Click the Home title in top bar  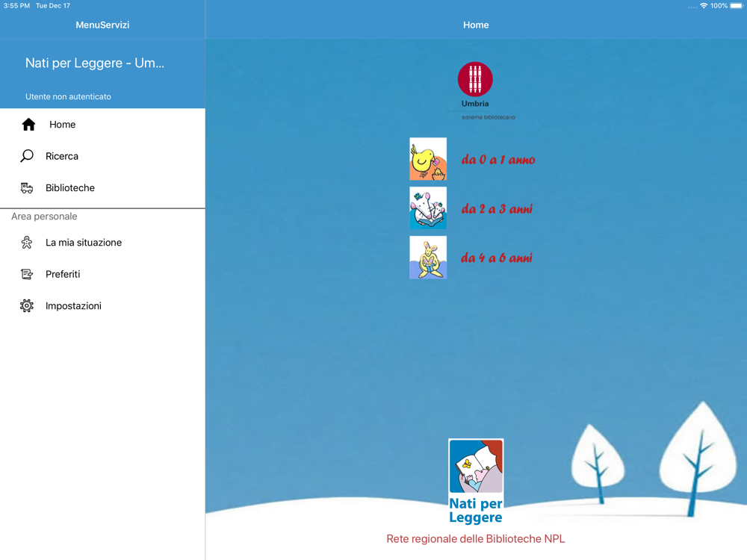click(476, 25)
